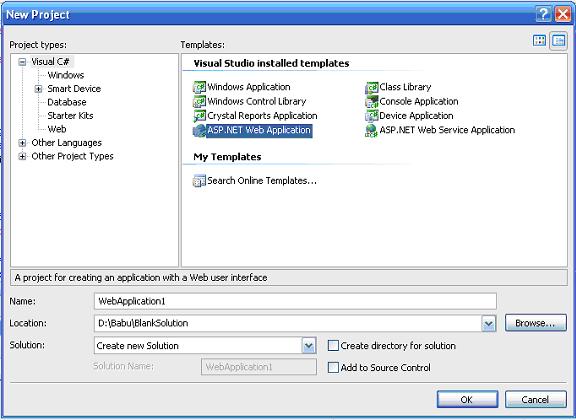Click highlighted 'ASP.NET Web Application' label
This screenshot has height=420, width=576.
click(259, 130)
